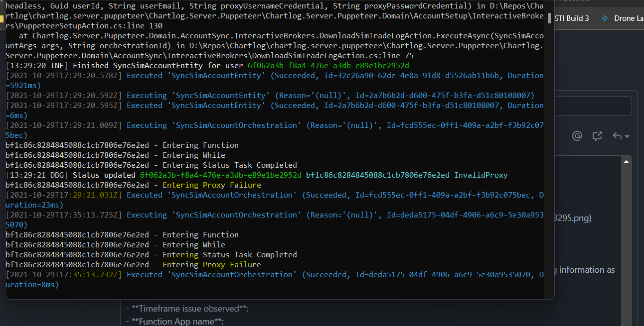644x326 pixels.
Task: Click the 'DownloadSimTradeLogAction.cs:line 75' text
Action: 333,56
